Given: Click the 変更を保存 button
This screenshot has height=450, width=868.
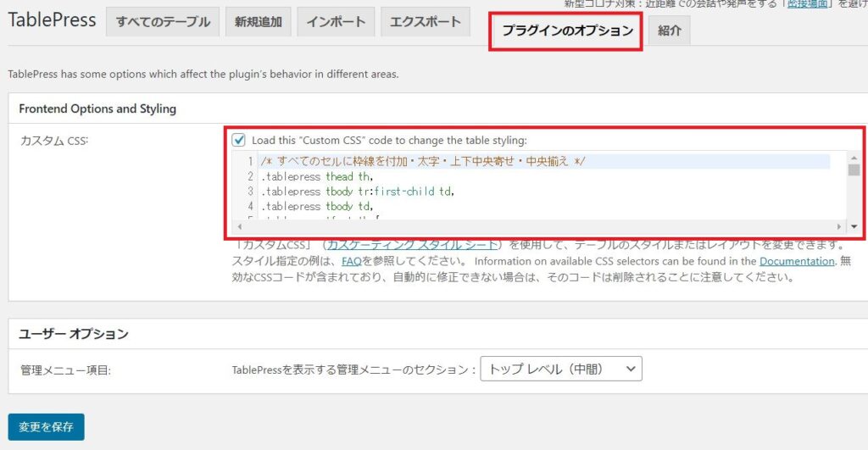Looking at the screenshot, I should 46,427.
